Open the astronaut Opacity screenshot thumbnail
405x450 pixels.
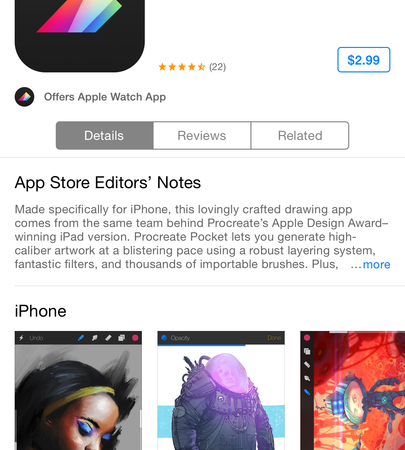click(x=221, y=390)
